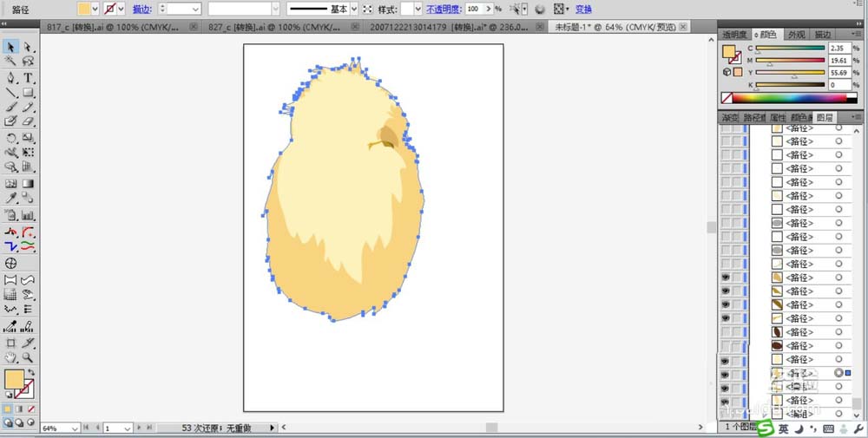Open the stroke color dropdown in control bar
This screenshot has height=438, width=868.
point(121,9)
